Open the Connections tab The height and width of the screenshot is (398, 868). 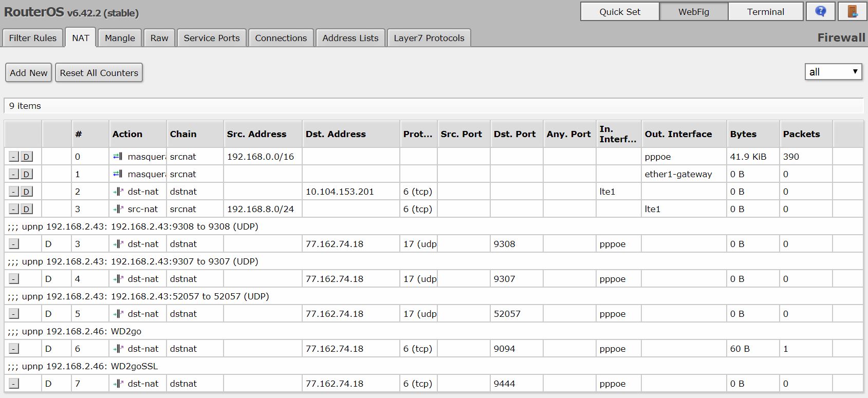click(x=281, y=38)
